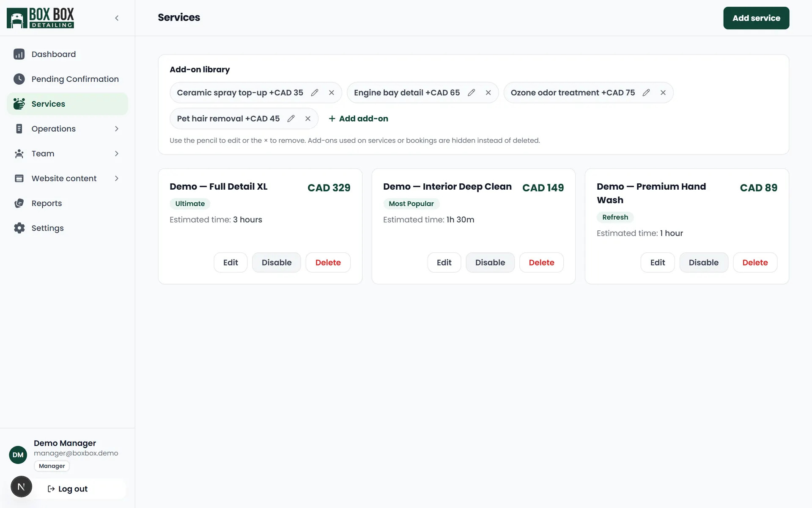Screen dimensions: 812x508
Task: Click the Demo — Interior Deep Clean title
Action: [447, 187]
